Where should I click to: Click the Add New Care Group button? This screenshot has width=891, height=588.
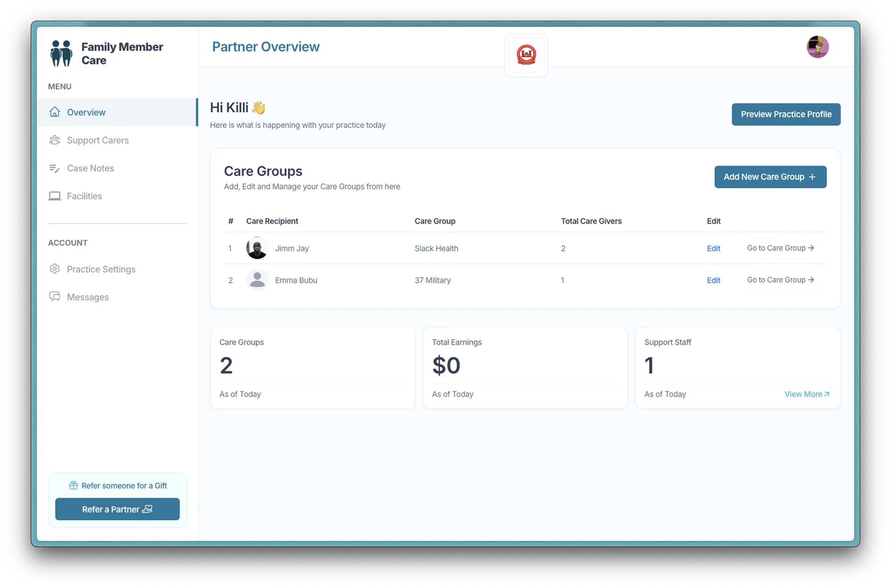(x=770, y=177)
